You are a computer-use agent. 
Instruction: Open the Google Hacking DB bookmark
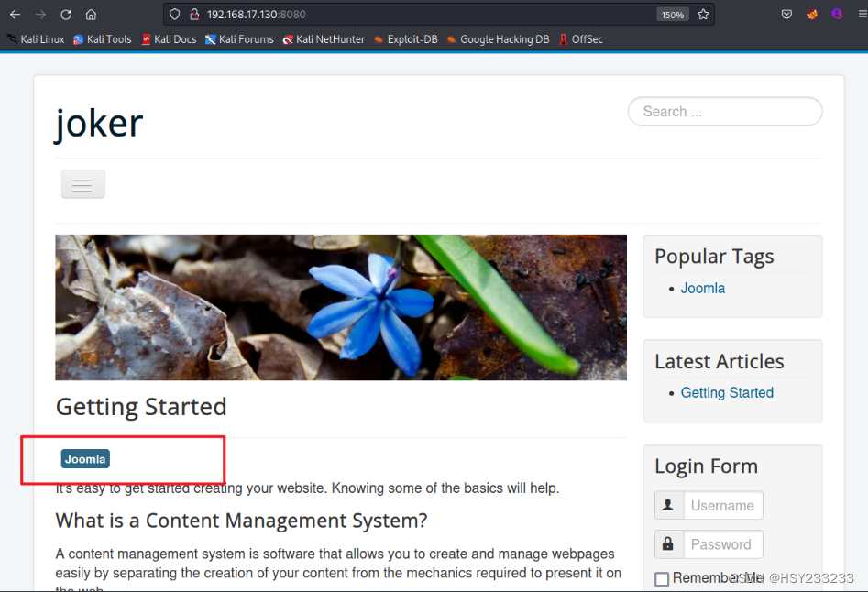pos(499,39)
